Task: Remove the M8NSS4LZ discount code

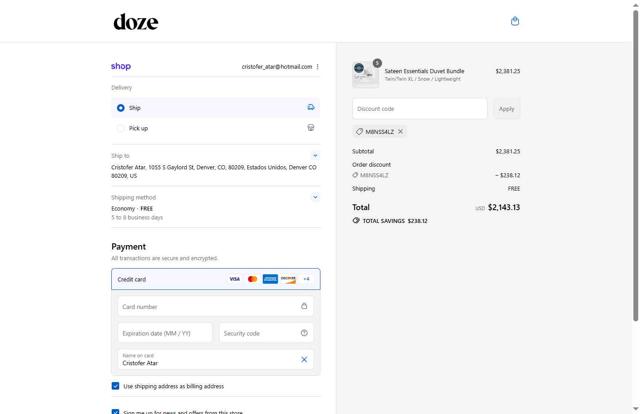Action: 400,131
